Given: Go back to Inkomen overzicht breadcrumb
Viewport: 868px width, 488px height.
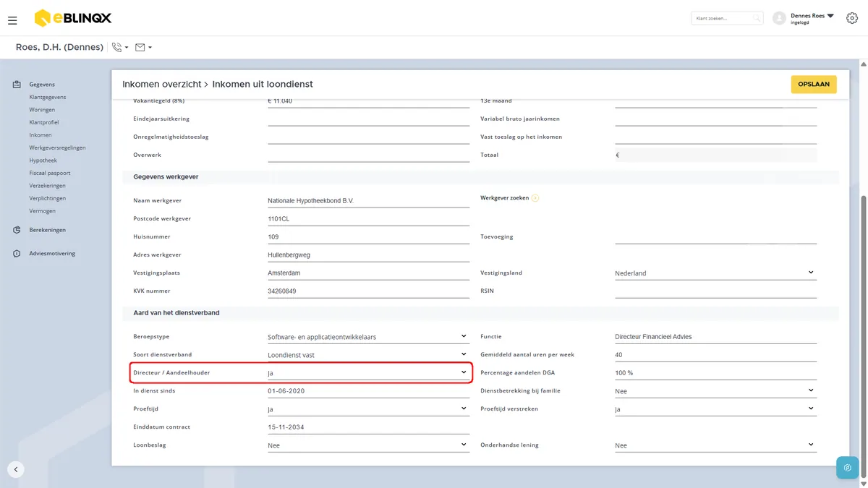Looking at the screenshot, I should (x=161, y=85).
